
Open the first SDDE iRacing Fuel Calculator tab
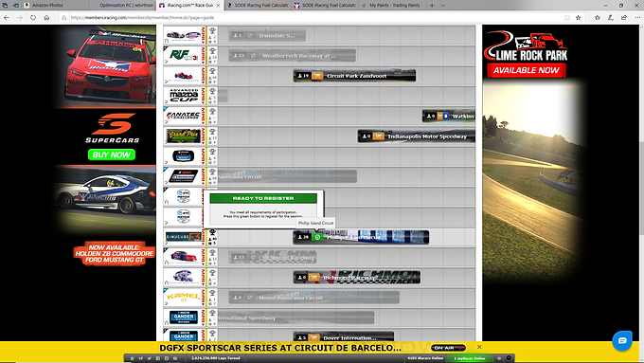pyautogui.click(x=257, y=6)
